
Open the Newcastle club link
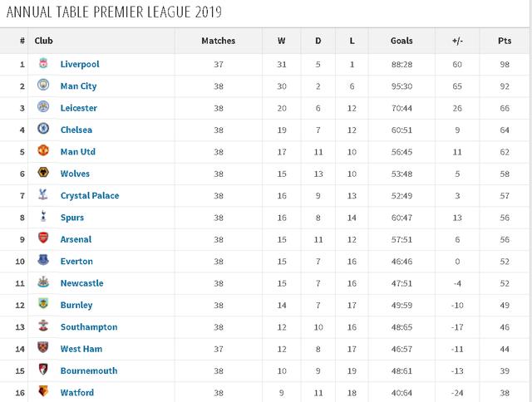[81, 283]
